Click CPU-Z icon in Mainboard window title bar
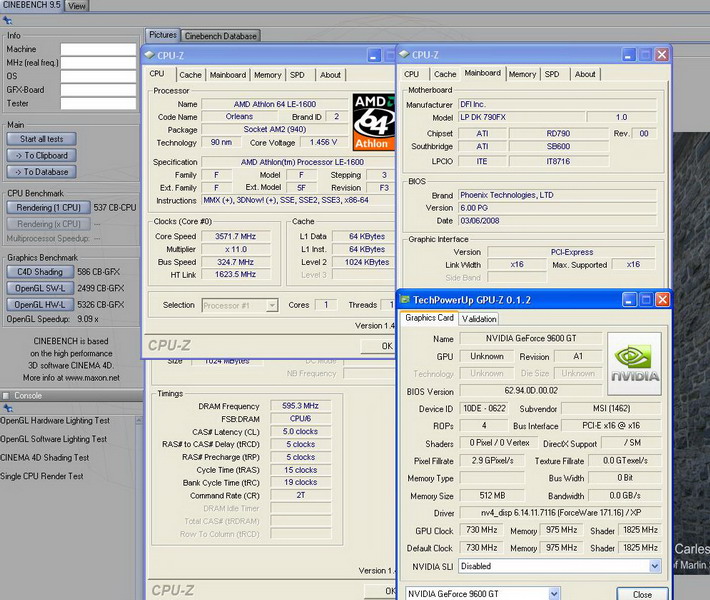 404,55
